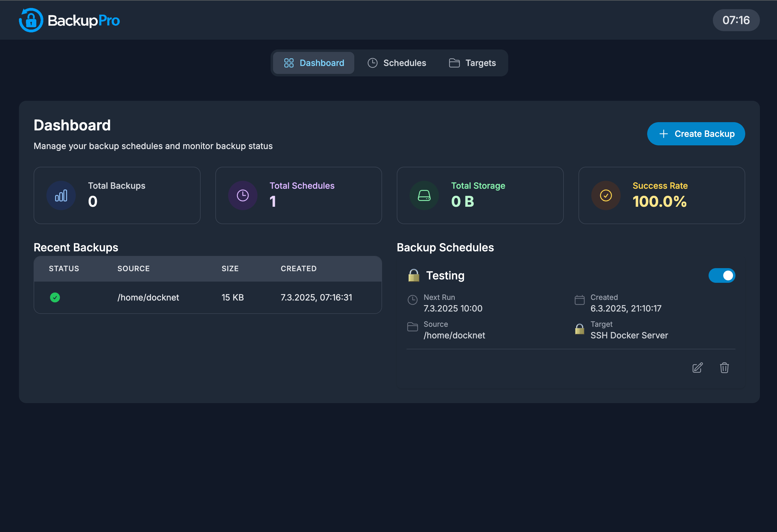777x532 pixels.
Task: Click the STATUS column header
Action: coord(64,268)
